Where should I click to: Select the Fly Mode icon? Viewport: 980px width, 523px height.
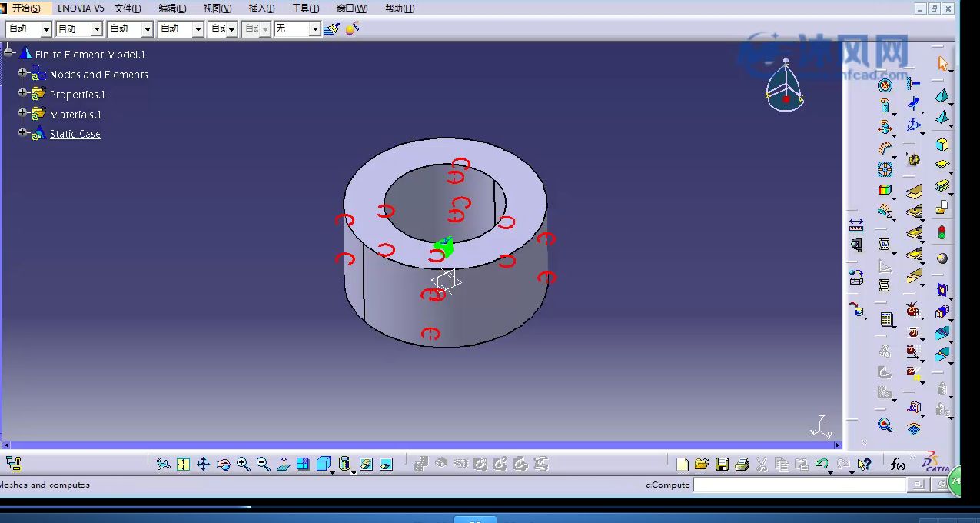163,464
